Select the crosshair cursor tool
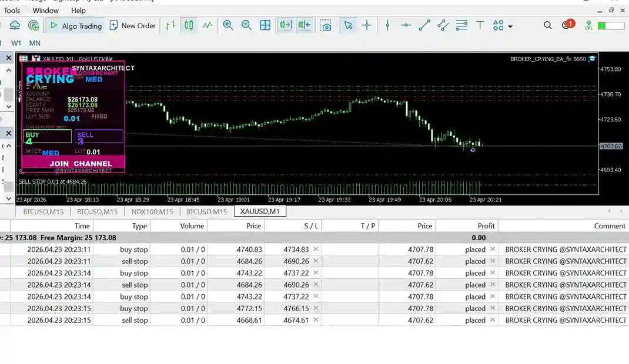This screenshot has width=629, height=364. [x=367, y=25]
